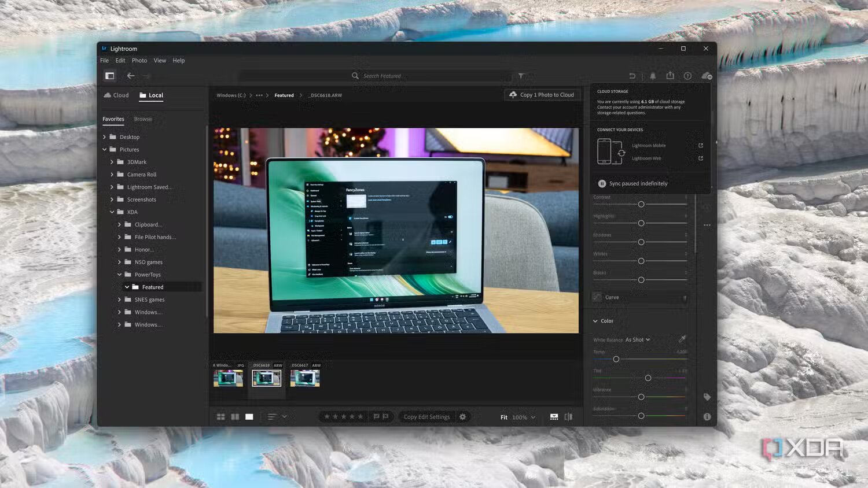Click the Contrast slider handle

(641, 205)
